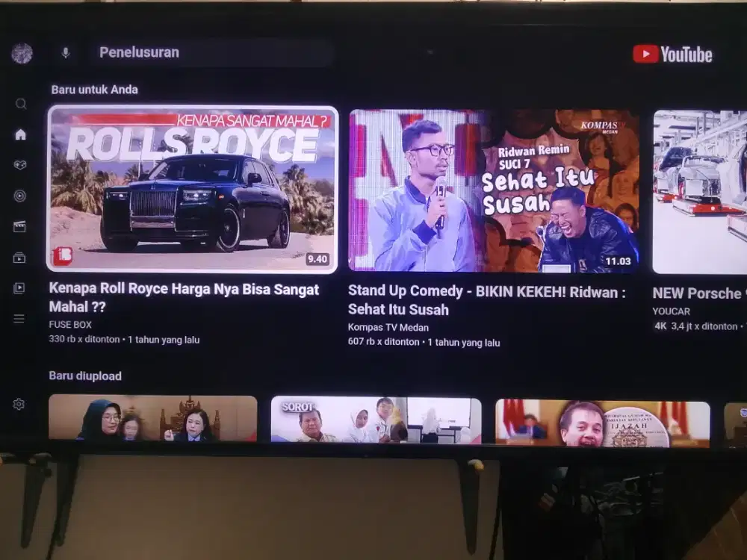This screenshot has width=747, height=560.
Task: Open Movies via the clapperboard icon
Action: click(x=20, y=226)
